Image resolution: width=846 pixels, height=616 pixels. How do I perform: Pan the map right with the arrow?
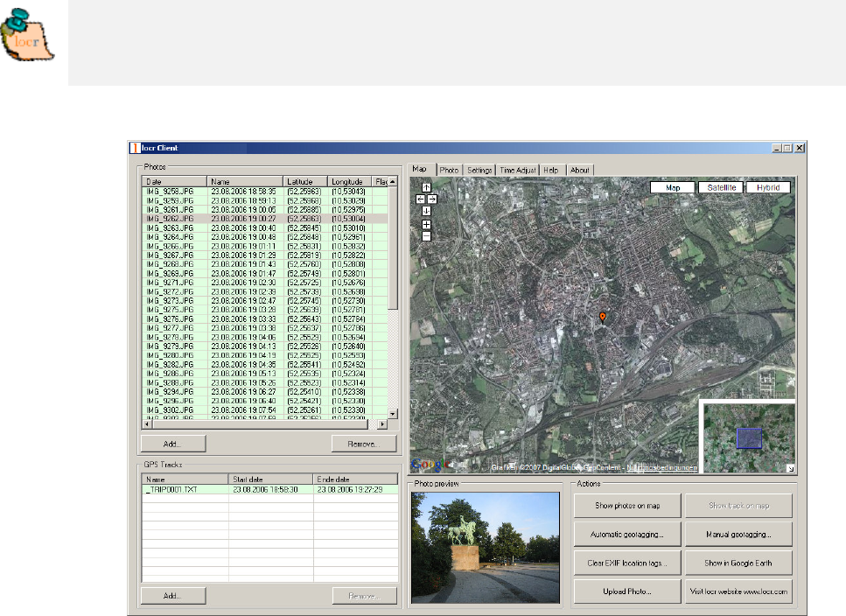432,199
